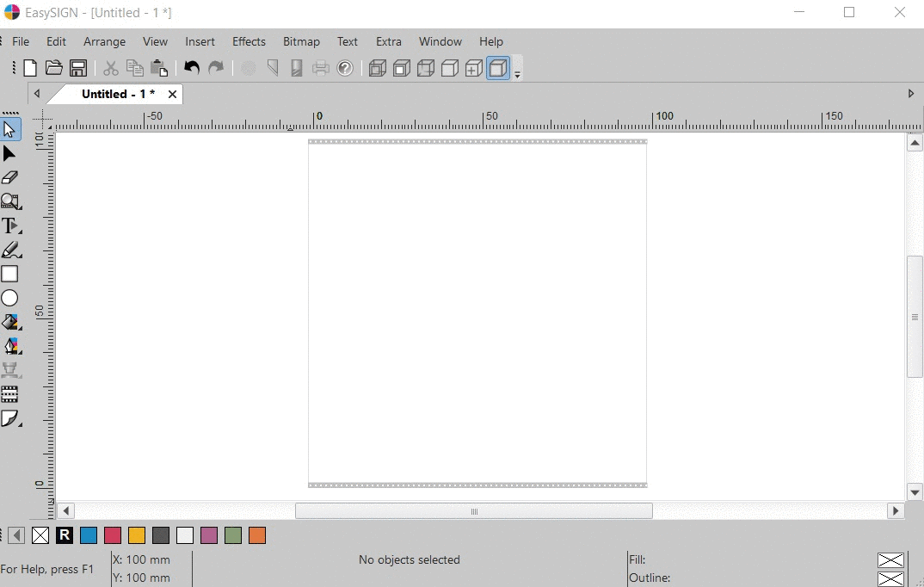
Task: Open the Insert menu
Action: 200,42
